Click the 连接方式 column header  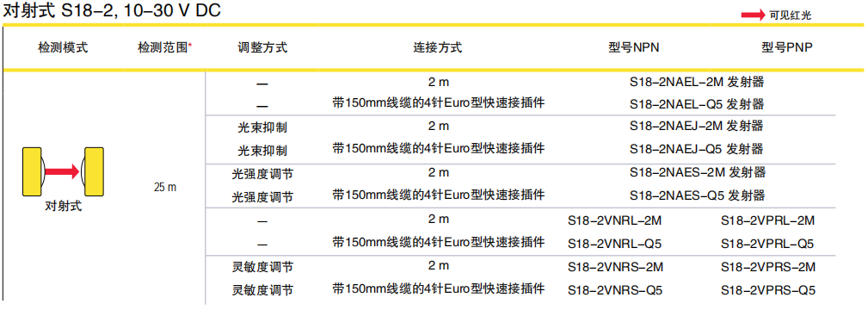pos(437,47)
